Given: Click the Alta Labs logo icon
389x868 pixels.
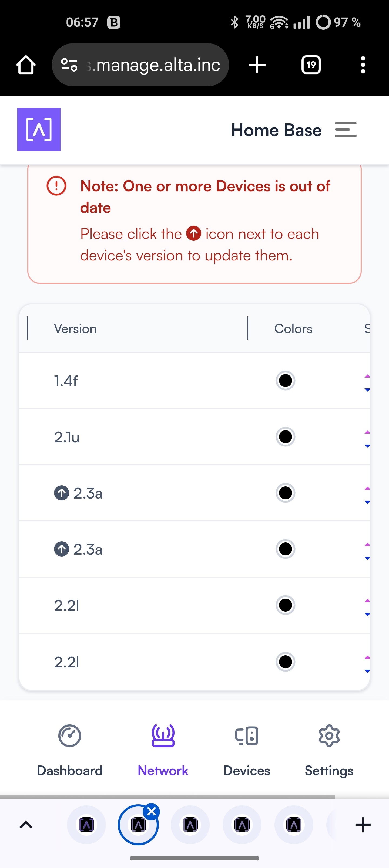Looking at the screenshot, I should 39,129.
